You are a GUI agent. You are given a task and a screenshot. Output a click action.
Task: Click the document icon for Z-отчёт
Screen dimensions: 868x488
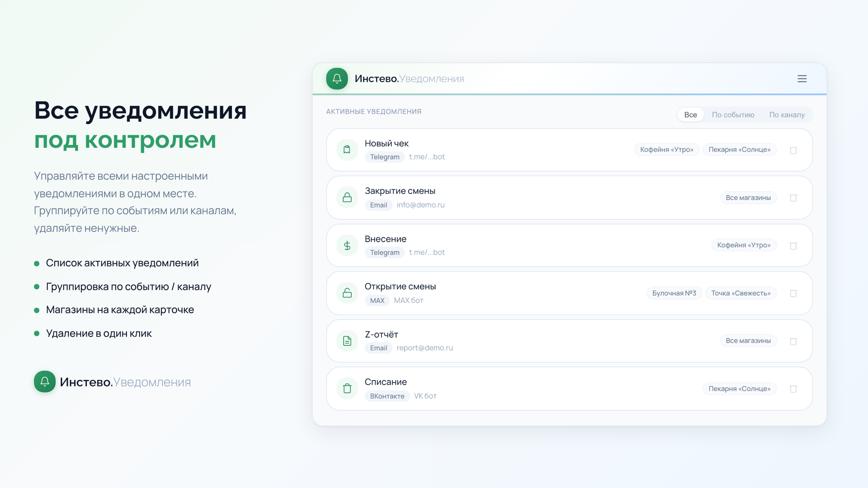click(347, 341)
